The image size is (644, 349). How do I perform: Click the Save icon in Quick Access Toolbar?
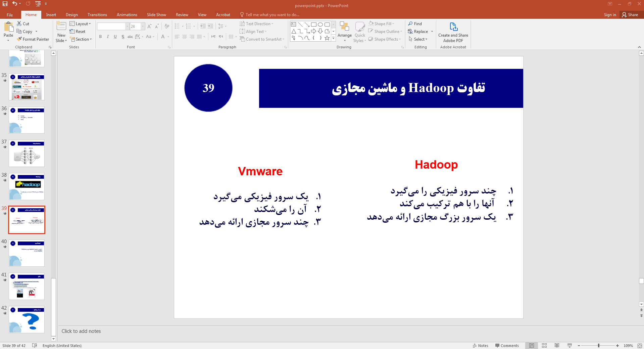point(5,4)
